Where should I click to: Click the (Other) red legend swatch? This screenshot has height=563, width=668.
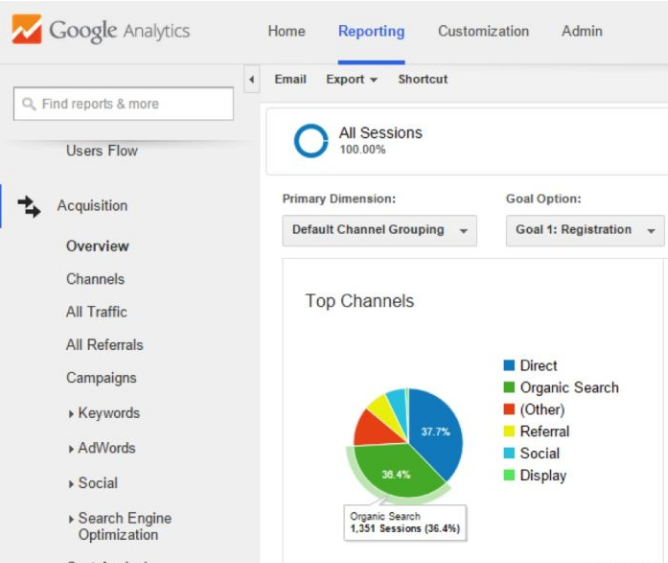(x=509, y=409)
